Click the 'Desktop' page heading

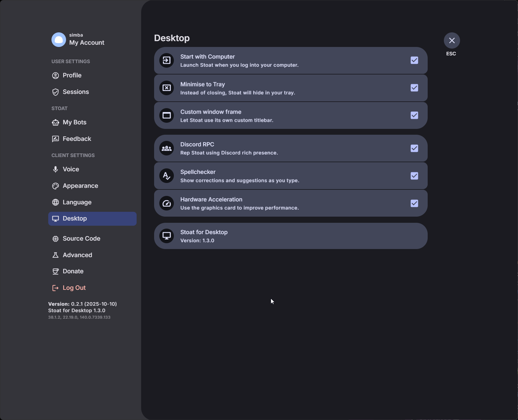(x=172, y=38)
